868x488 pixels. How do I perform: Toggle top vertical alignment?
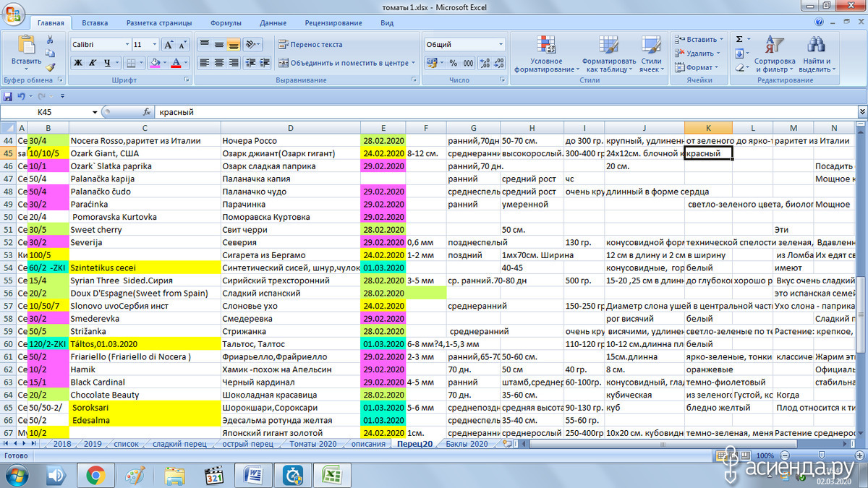click(x=205, y=44)
